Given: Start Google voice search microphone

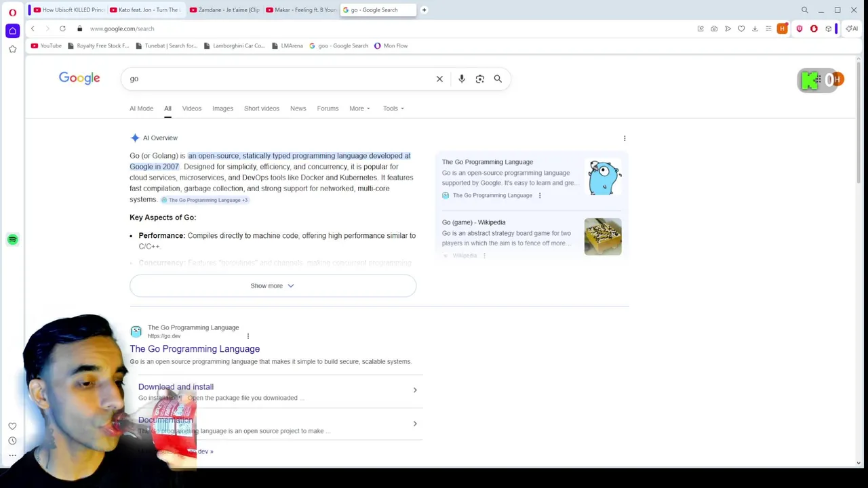Looking at the screenshot, I should point(462,79).
